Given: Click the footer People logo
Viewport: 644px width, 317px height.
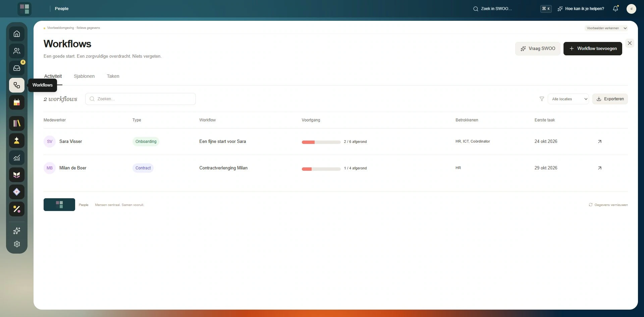Looking at the screenshot, I should (x=59, y=205).
